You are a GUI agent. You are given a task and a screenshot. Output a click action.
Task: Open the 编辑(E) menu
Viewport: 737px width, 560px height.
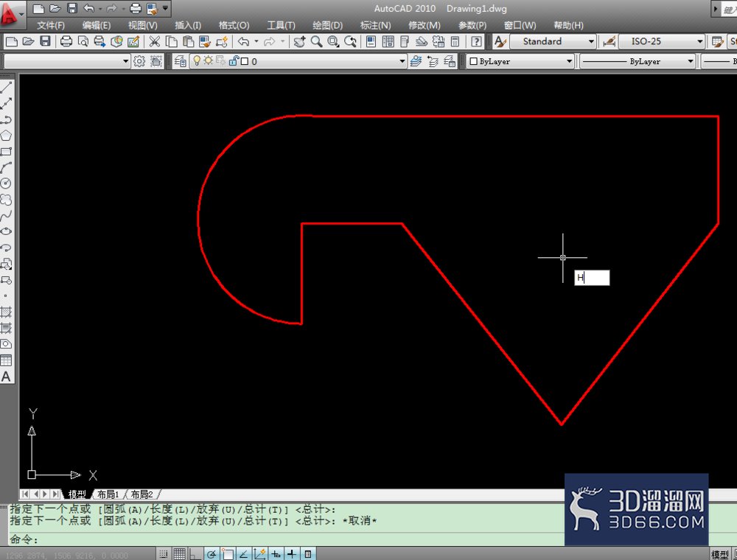coord(97,25)
